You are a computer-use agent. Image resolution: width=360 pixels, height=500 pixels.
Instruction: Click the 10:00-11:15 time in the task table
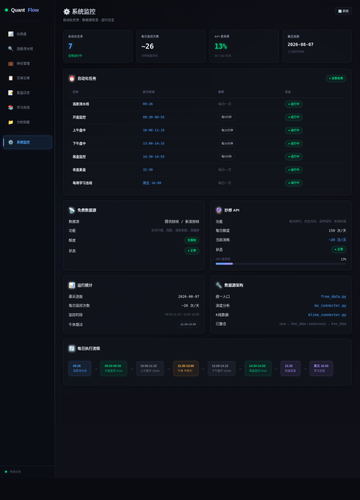click(154, 130)
